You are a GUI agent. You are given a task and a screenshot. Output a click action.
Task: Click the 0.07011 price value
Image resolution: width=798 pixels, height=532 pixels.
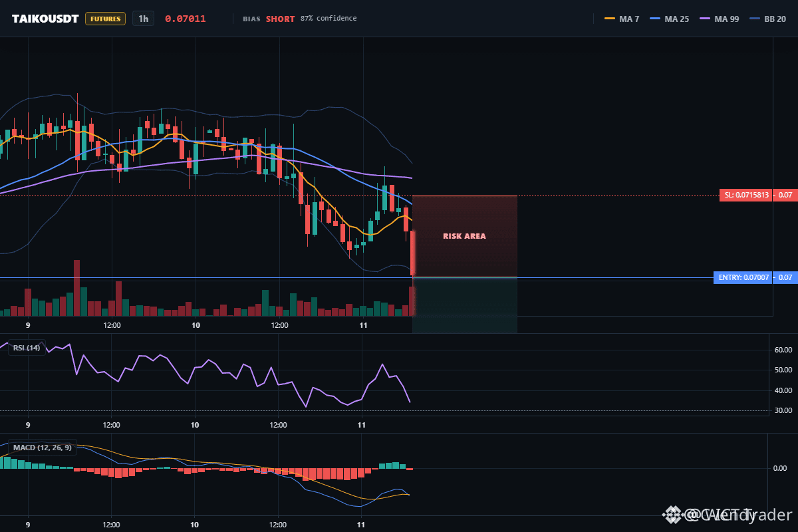click(x=186, y=19)
